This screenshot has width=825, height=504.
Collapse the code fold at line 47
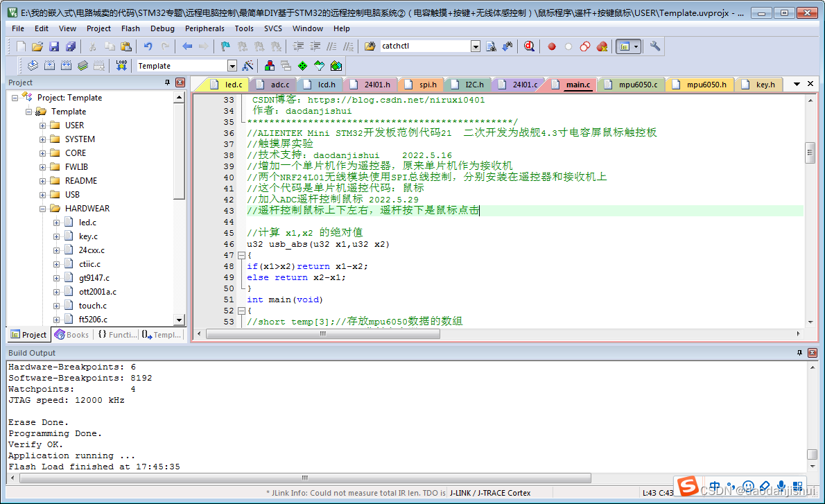coord(241,255)
